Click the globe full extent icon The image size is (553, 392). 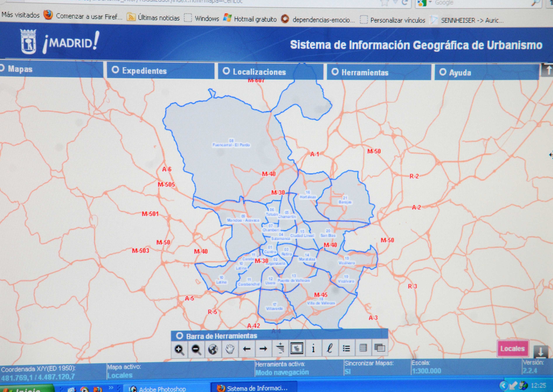213,349
